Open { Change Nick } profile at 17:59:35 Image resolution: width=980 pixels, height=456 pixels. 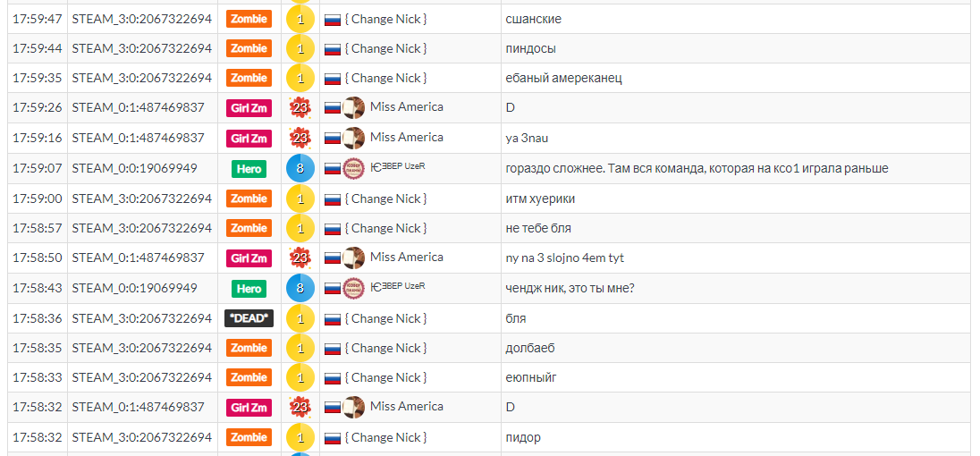[385, 78]
